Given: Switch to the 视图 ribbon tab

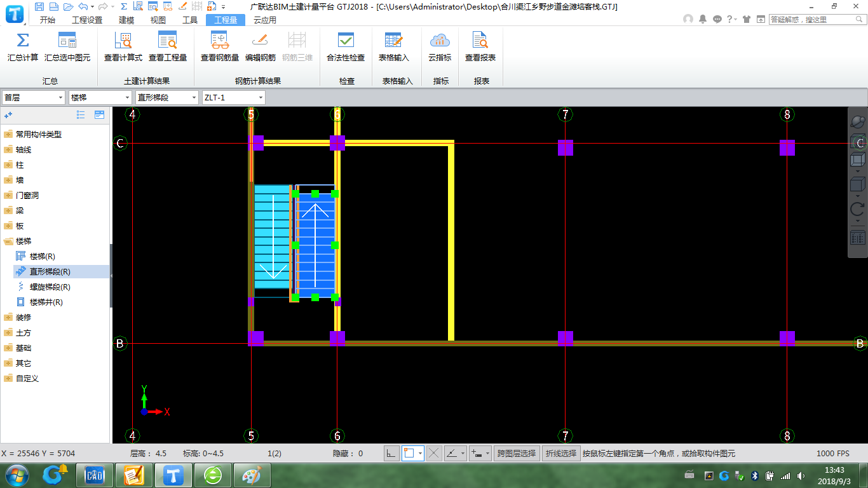Looking at the screenshot, I should pyautogui.click(x=158, y=20).
